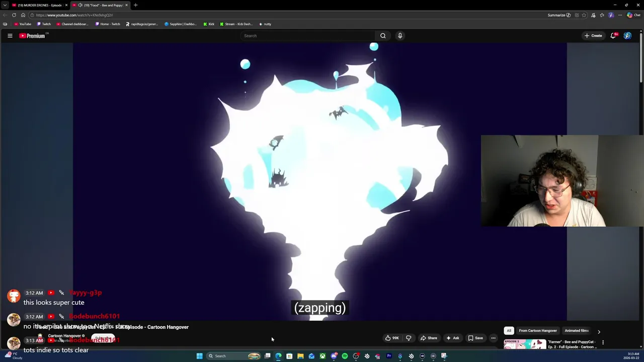Screen dimensions: 644x362
Task: Open File Explorer from taskbar
Action: tap(300, 356)
